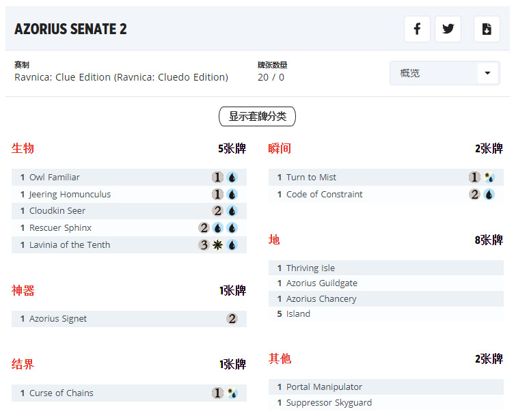Select the Suppressor Skyguard entry
This screenshot has height=420, width=516.
click(329, 403)
